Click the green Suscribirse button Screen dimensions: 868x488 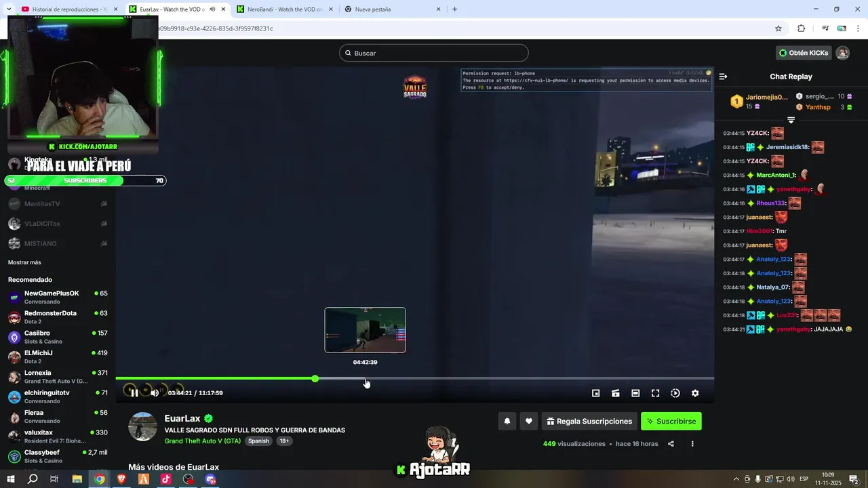(x=671, y=422)
